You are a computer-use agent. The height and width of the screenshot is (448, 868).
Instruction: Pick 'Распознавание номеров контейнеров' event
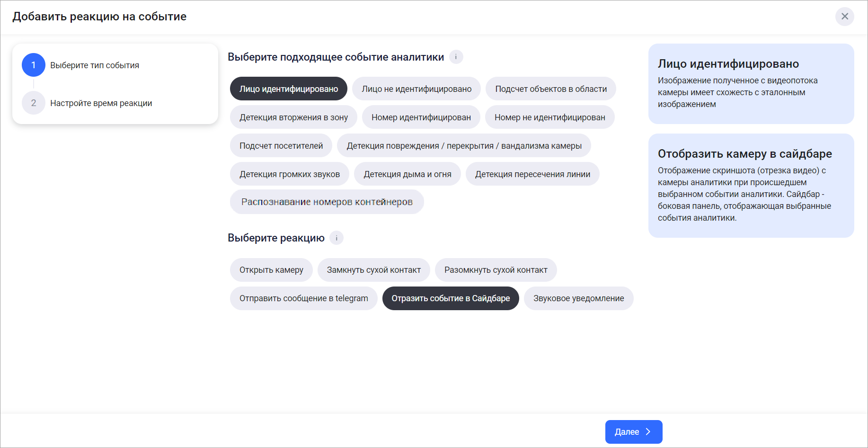327,202
